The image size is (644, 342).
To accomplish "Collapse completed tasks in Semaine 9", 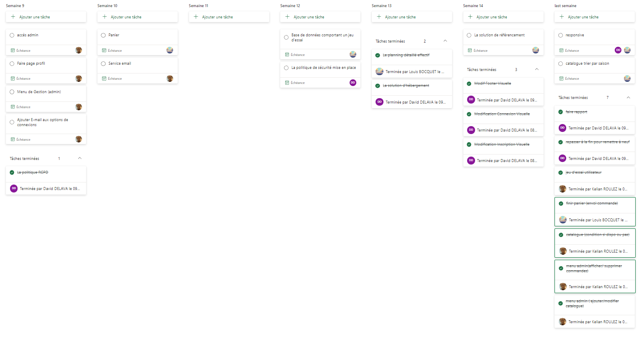I will point(80,158).
